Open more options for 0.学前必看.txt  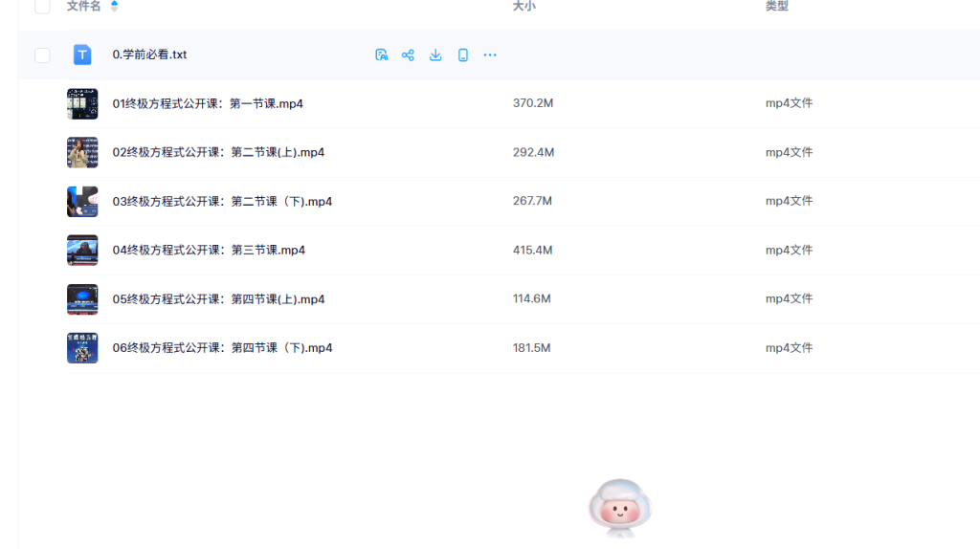point(490,55)
